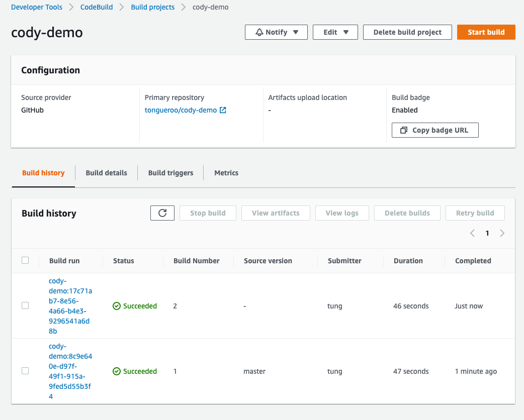Click the Build run column header

coord(64,261)
